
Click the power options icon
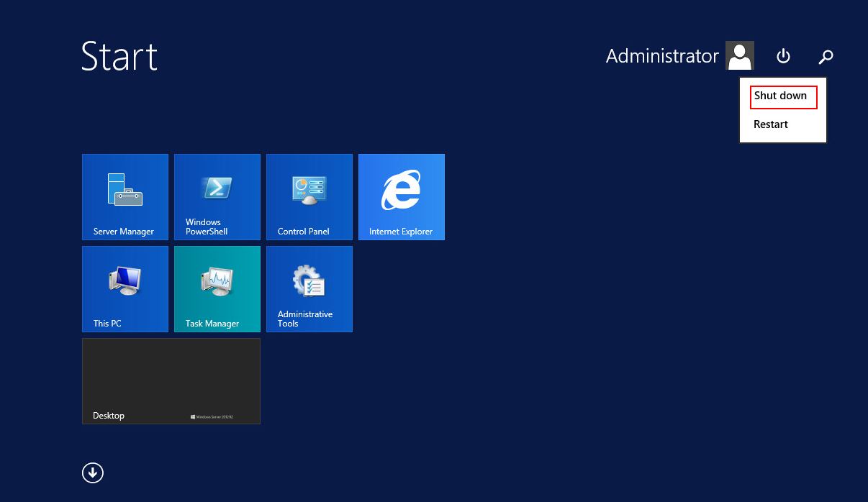click(783, 56)
